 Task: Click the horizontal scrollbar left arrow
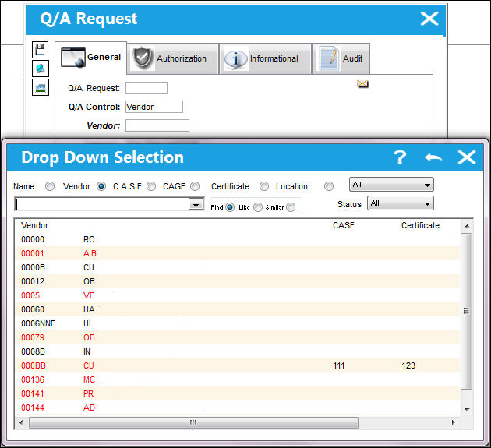tap(21, 422)
